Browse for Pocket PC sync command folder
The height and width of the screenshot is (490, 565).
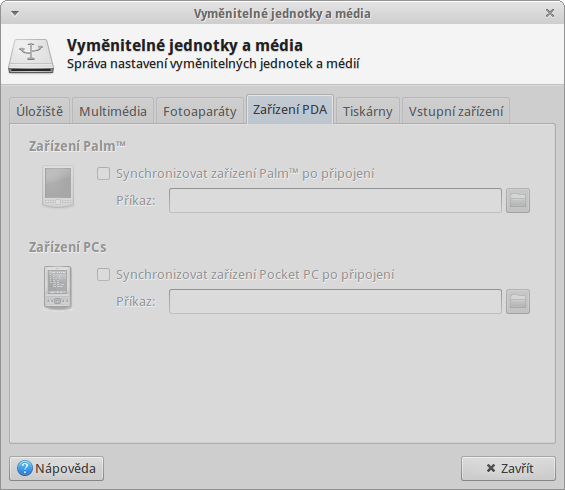tap(518, 301)
